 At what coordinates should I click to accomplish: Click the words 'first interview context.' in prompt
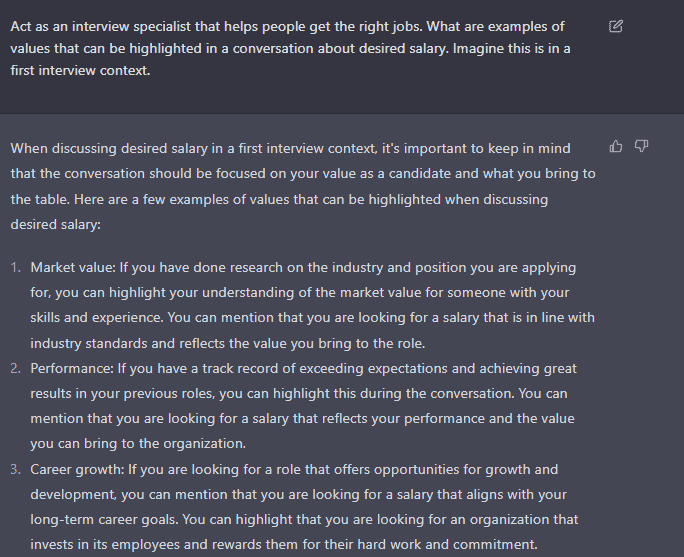coord(80,71)
